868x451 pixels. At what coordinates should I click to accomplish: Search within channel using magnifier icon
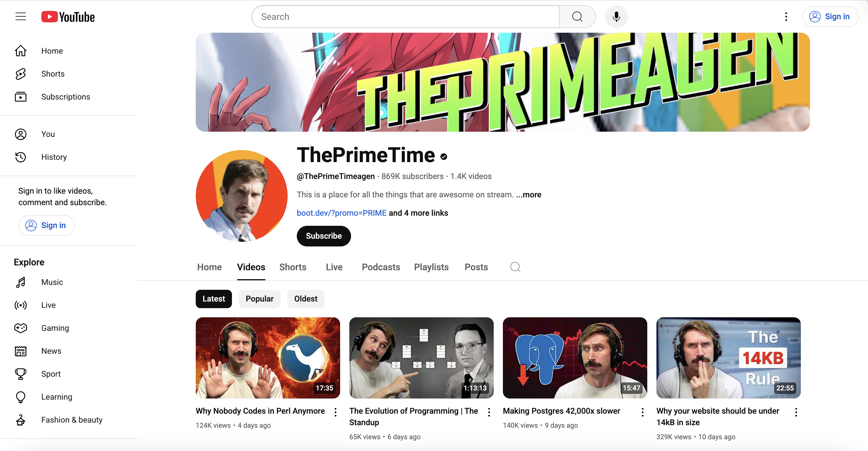tap(515, 267)
